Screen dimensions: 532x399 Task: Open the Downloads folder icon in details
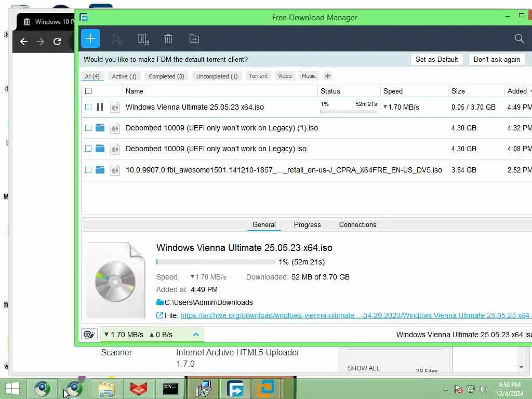(160, 302)
